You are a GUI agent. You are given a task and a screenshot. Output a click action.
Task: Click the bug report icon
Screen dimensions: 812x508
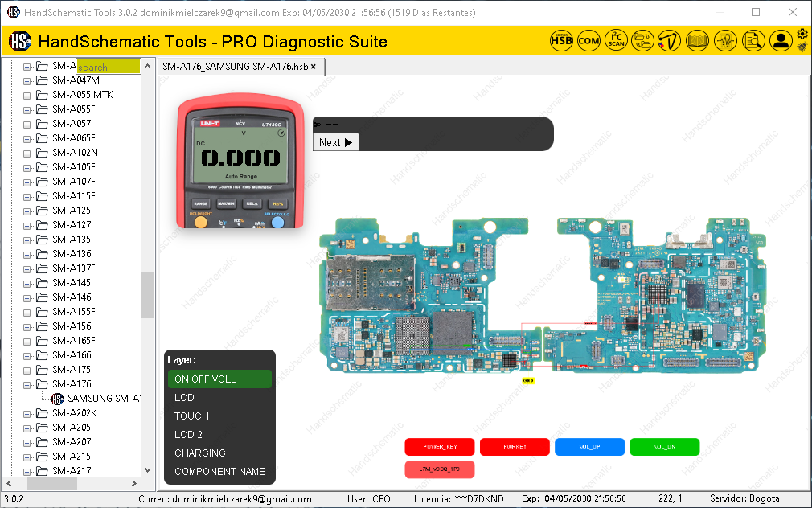pyautogui.click(x=802, y=47)
